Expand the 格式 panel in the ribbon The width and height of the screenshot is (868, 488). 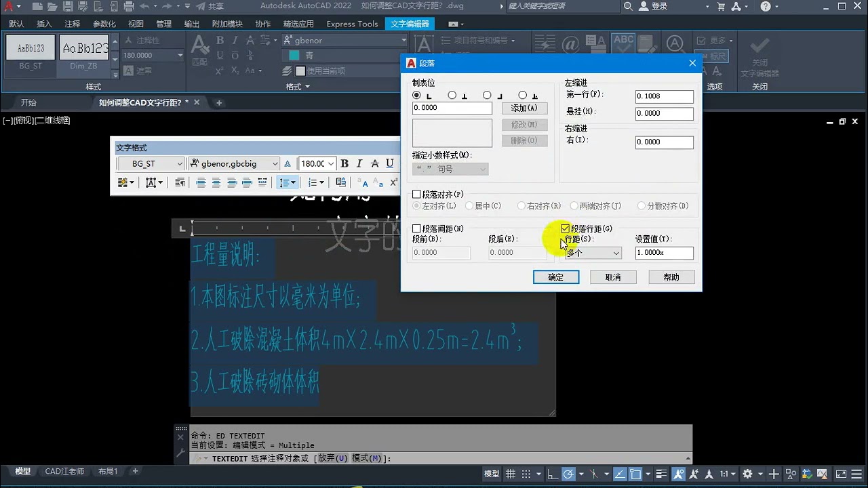tap(298, 87)
